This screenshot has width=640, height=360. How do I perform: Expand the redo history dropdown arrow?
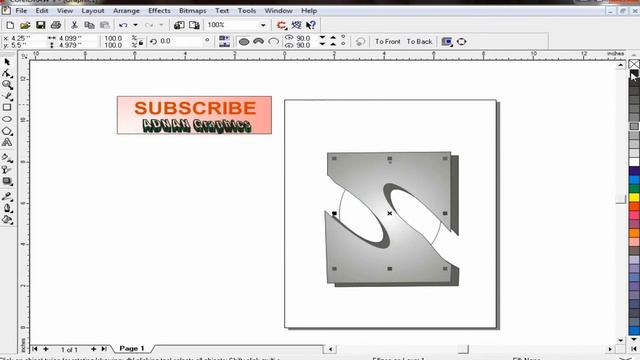click(x=161, y=25)
